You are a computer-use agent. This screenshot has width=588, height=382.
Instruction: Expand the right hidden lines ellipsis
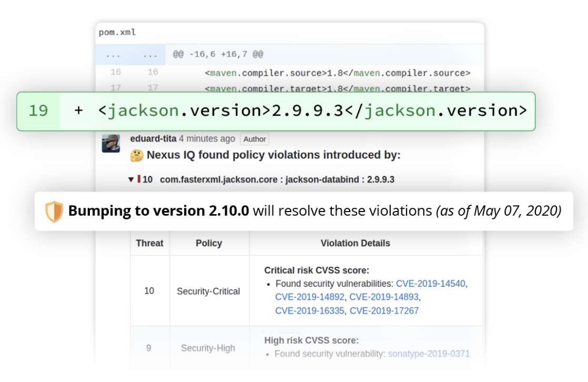point(150,55)
